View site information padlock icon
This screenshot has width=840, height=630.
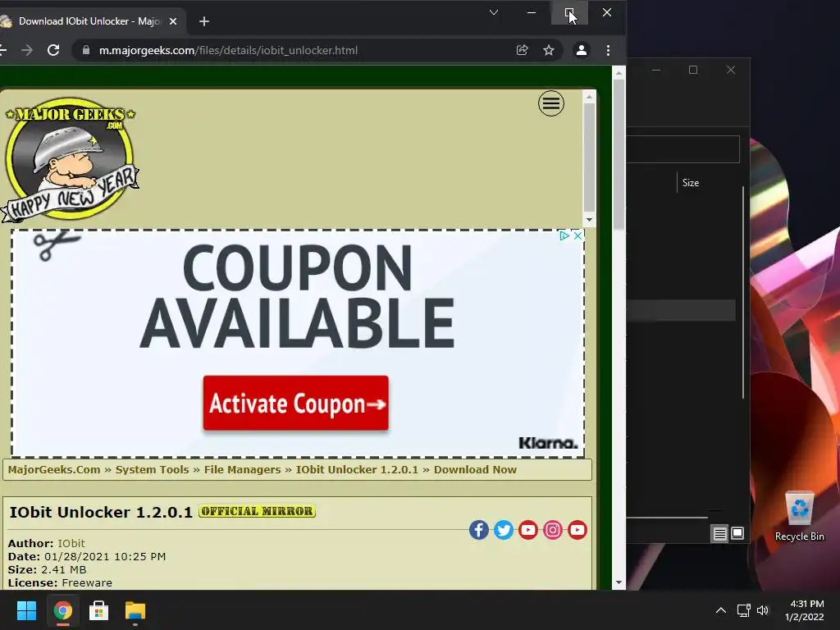tap(85, 50)
